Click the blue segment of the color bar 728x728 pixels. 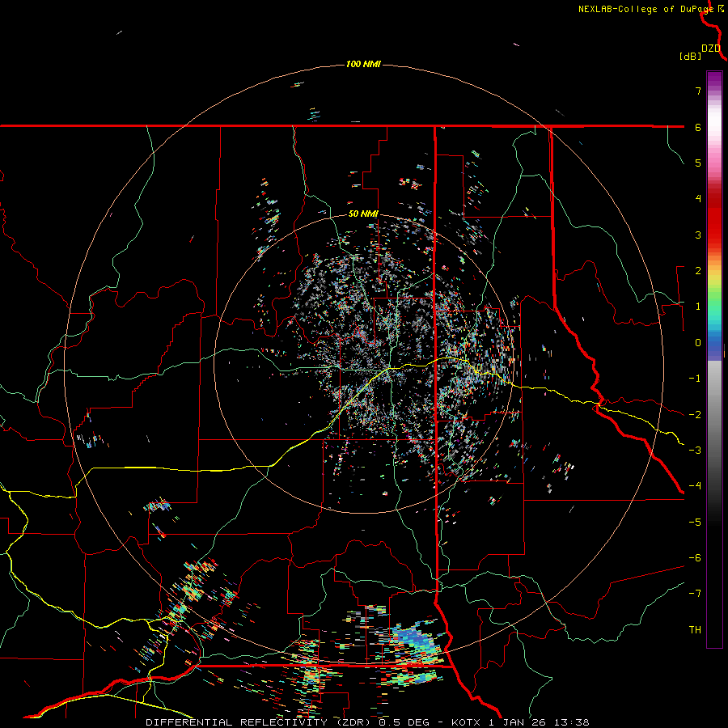click(x=714, y=346)
